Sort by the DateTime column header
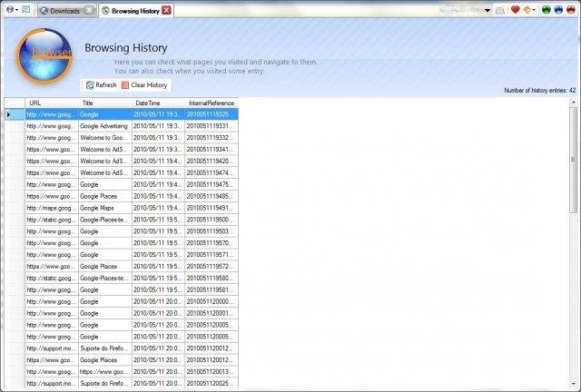Screen dimensions: 581x392 (x=158, y=103)
